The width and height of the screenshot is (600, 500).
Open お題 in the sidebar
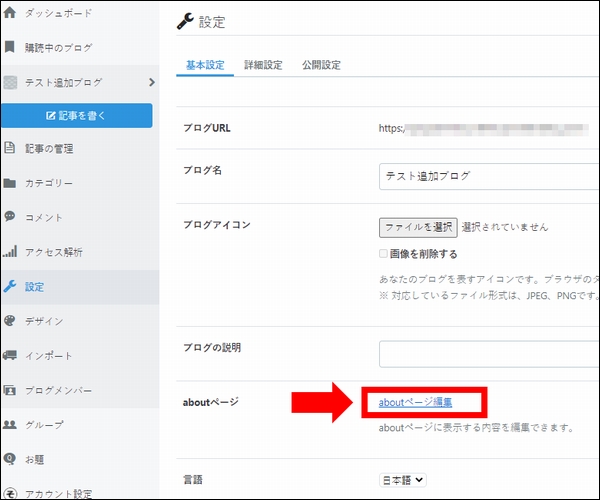click(x=34, y=459)
